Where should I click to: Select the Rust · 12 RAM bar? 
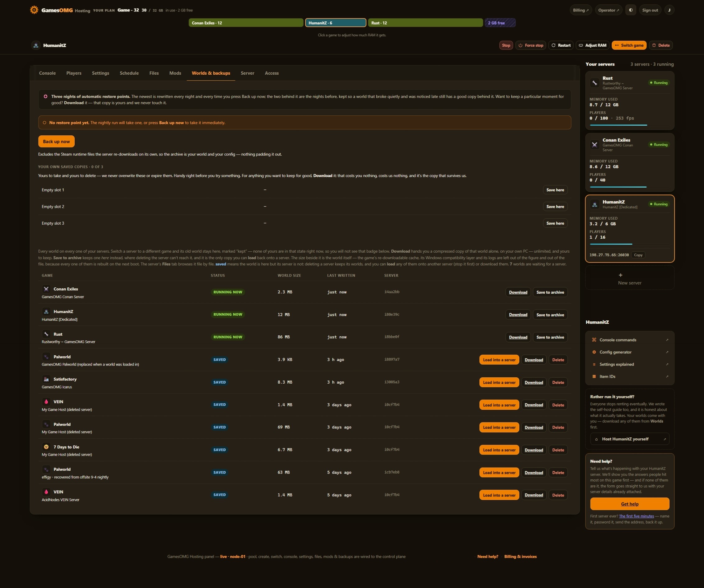pyautogui.click(x=425, y=23)
